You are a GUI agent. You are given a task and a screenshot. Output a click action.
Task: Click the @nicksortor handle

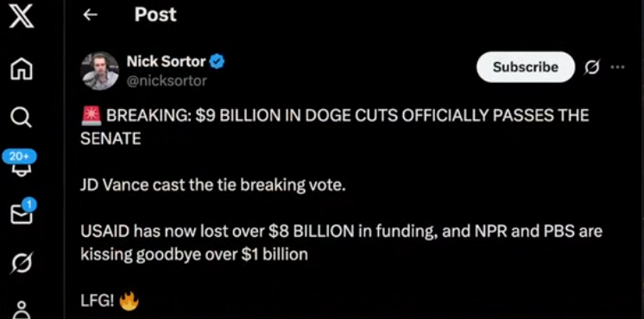pos(167,81)
